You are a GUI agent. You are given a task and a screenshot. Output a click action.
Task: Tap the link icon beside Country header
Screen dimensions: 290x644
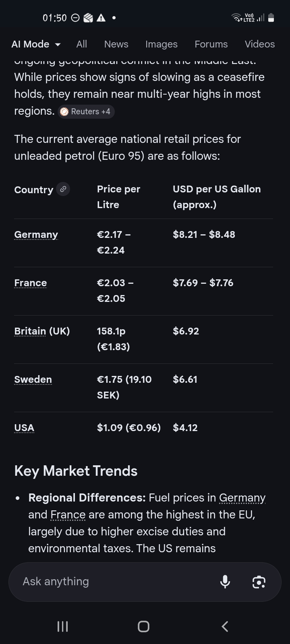(x=63, y=189)
